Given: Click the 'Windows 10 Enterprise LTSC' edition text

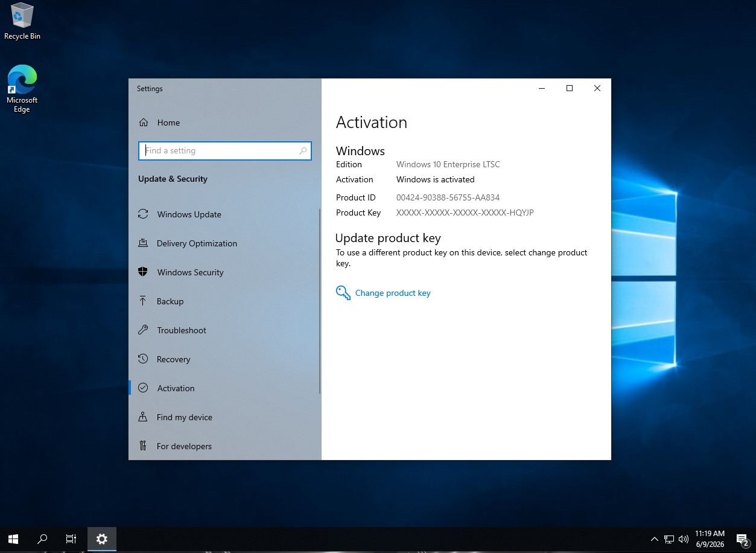Looking at the screenshot, I should [x=448, y=164].
